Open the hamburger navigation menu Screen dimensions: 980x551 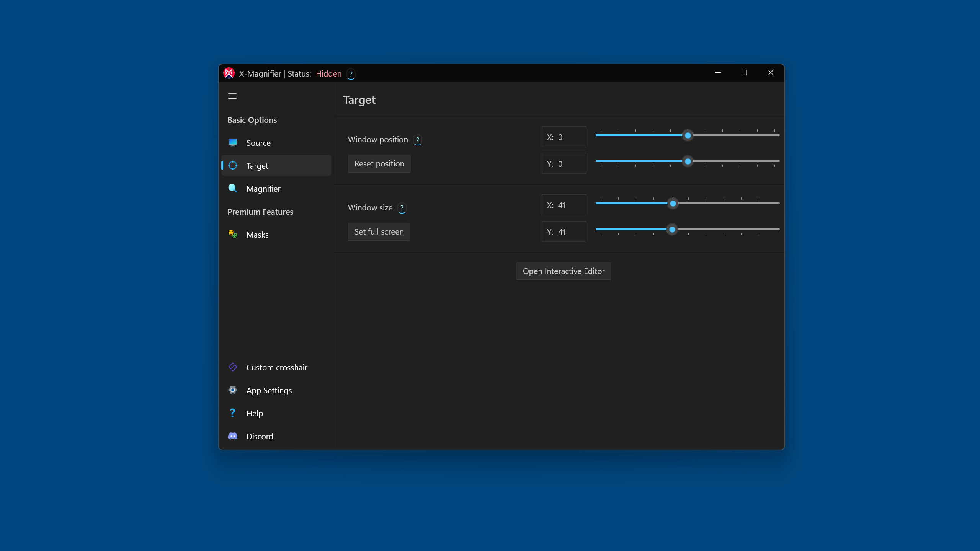click(x=232, y=96)
